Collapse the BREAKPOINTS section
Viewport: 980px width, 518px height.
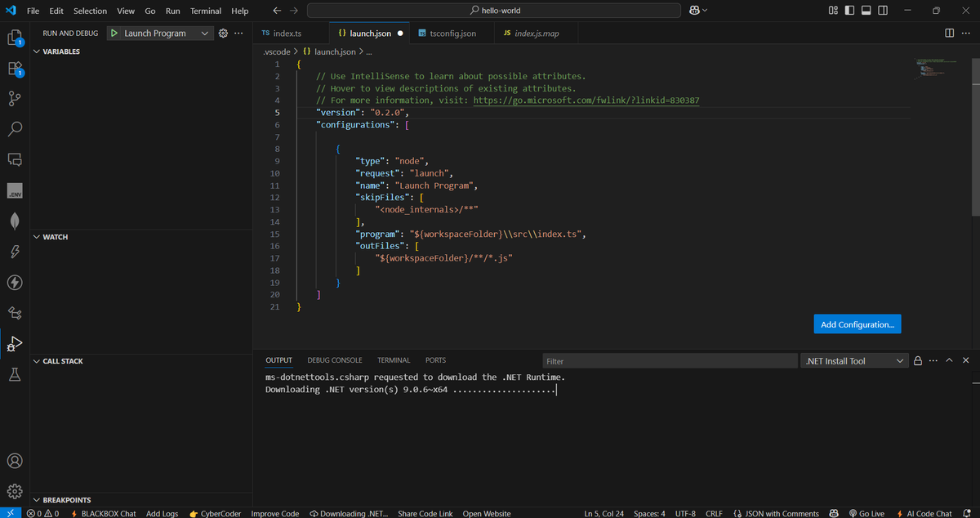(x=63, y=500)
